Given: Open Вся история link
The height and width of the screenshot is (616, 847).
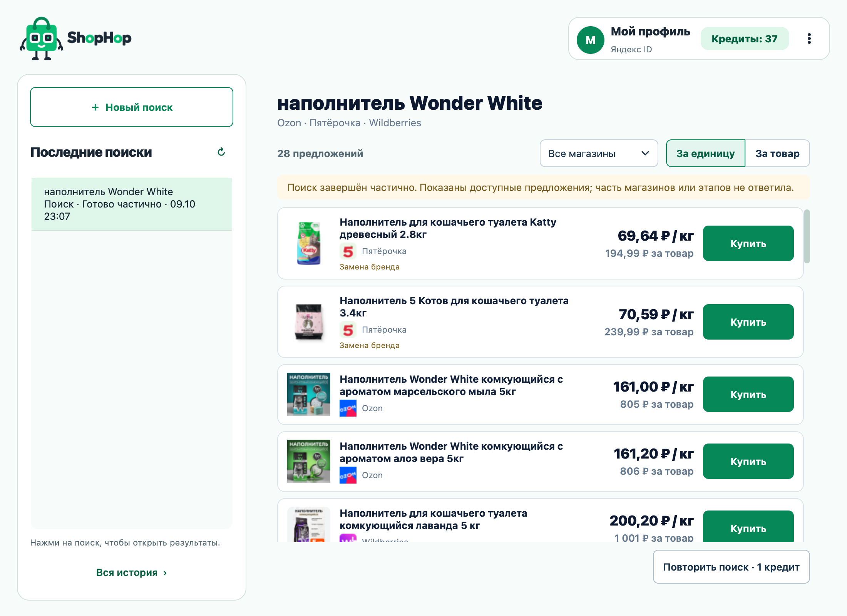Looking at the screenshot, I should [132, 572].
